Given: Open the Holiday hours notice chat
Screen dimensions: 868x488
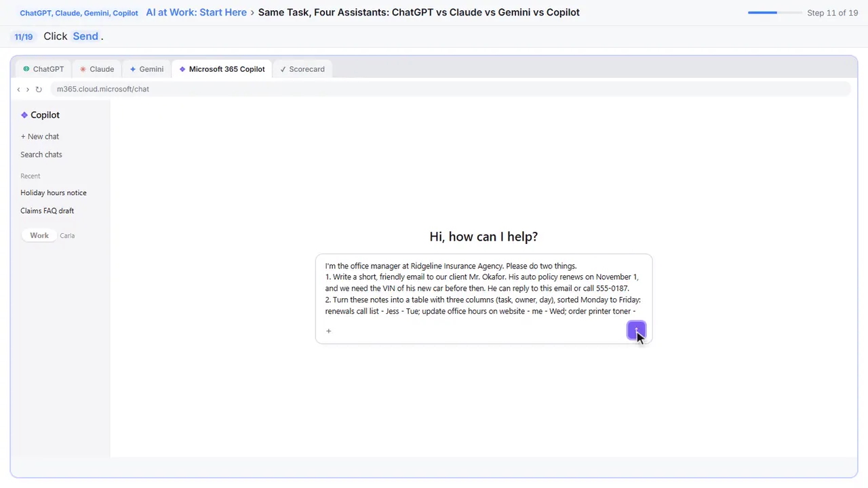Looking at the screenshot, I should click(x=54, y=192).
